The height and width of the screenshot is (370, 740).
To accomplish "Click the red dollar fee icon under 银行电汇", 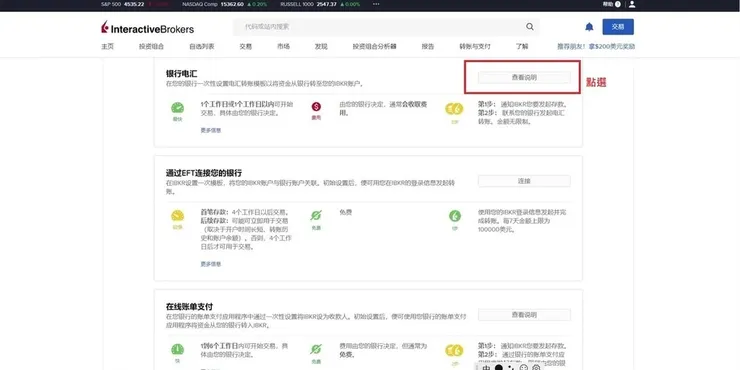I will click(x=316, y=107).
